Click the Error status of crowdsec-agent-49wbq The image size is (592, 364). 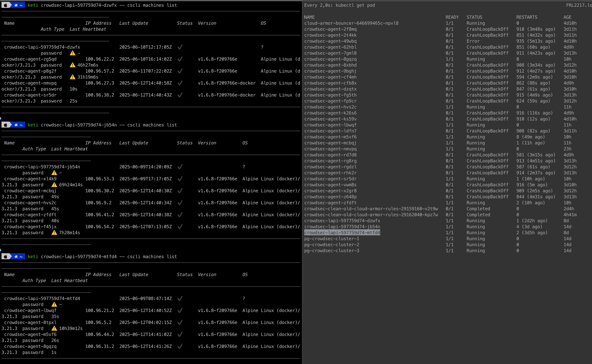[473, 41]
